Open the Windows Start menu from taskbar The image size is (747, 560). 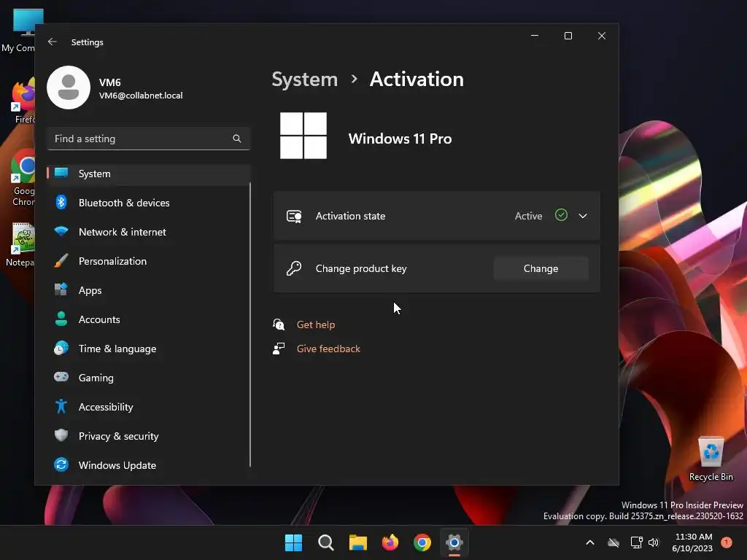pyautogui.click(x=293, y=542)
